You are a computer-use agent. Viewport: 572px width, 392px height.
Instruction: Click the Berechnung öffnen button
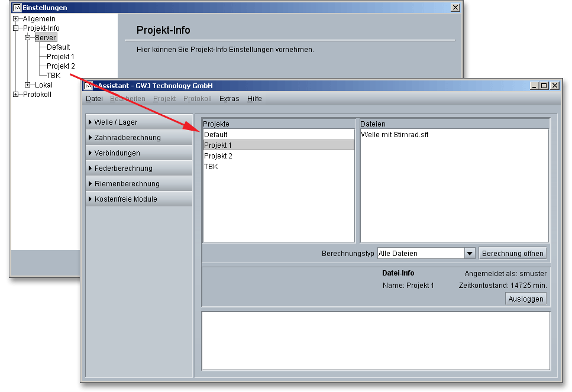click(x=512, y=254)
